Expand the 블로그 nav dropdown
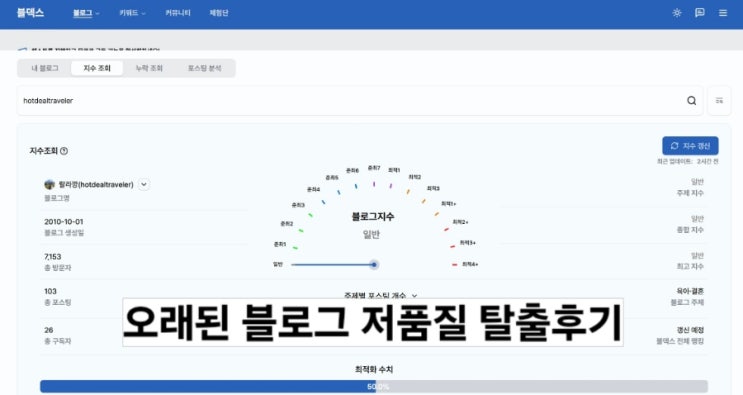The image size is (743, 395). [86, 13]
